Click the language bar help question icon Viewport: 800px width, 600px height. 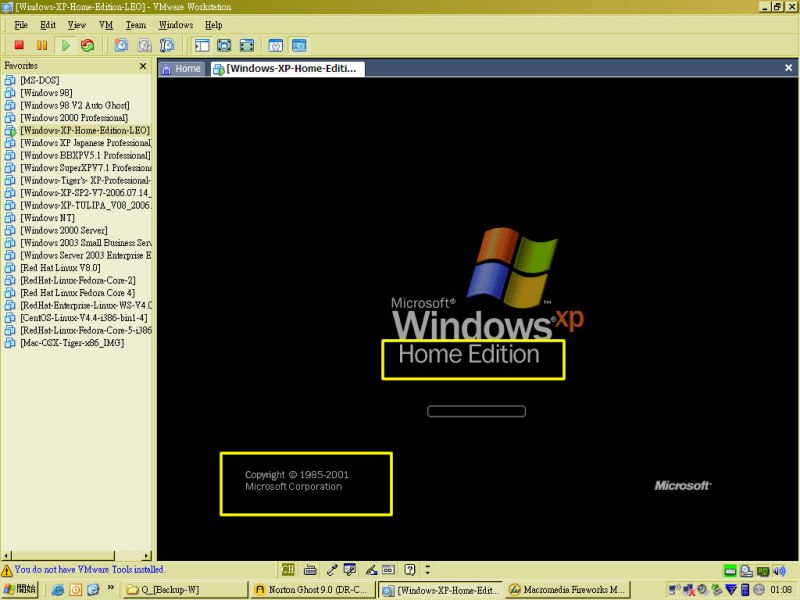point(410,569)
